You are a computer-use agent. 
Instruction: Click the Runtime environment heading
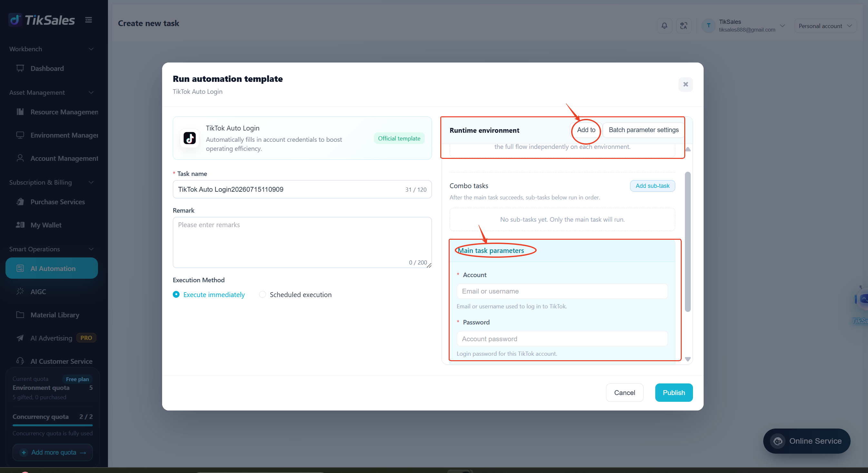point(484,130)
